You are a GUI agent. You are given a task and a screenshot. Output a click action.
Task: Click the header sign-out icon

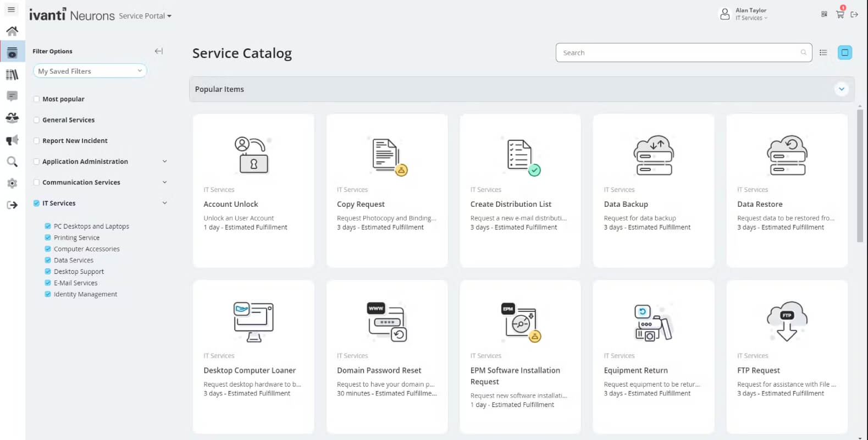click(854, 14)
